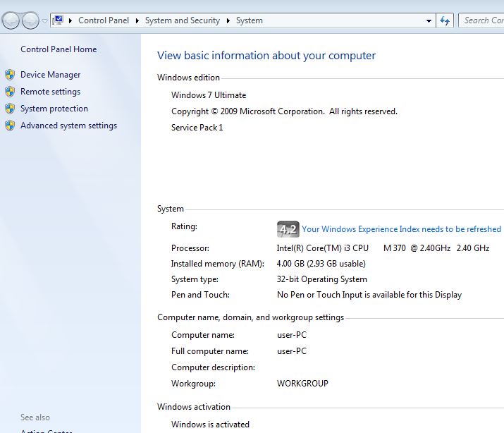Click the shield icon beside Device Manager
Image resolution: width=504 pixels, height=433 pixels.
(10, 75)
